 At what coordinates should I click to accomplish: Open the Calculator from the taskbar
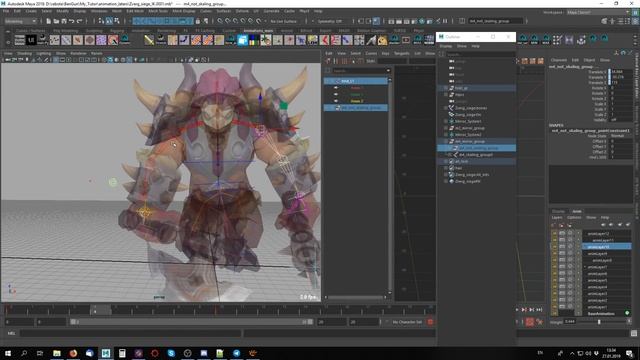[122, 353]
